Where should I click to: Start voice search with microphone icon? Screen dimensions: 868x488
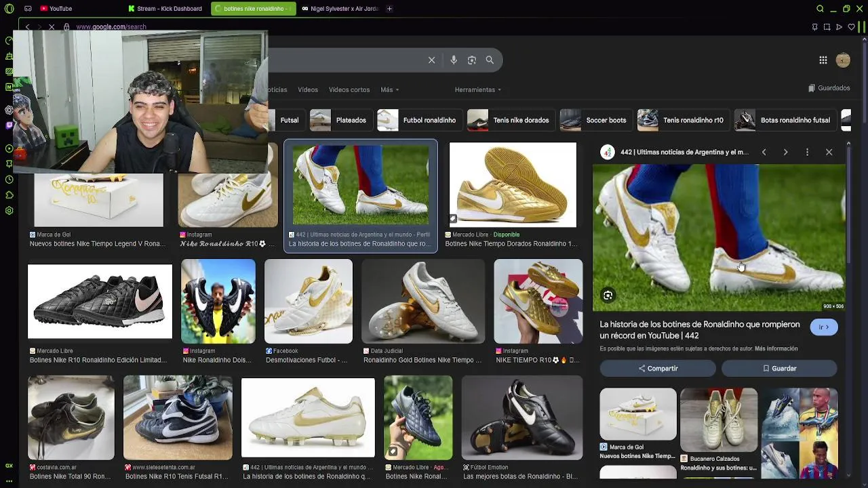tap(454, 60)
